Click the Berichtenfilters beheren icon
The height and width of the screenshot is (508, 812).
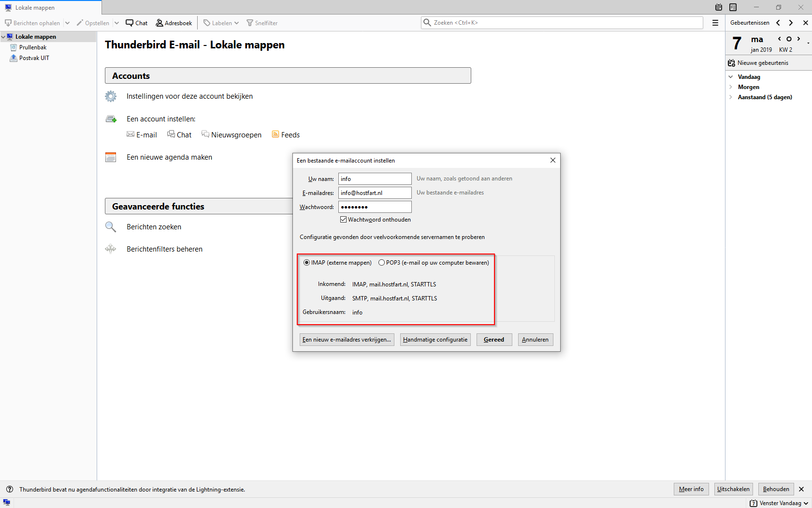[x=111, y=249]
